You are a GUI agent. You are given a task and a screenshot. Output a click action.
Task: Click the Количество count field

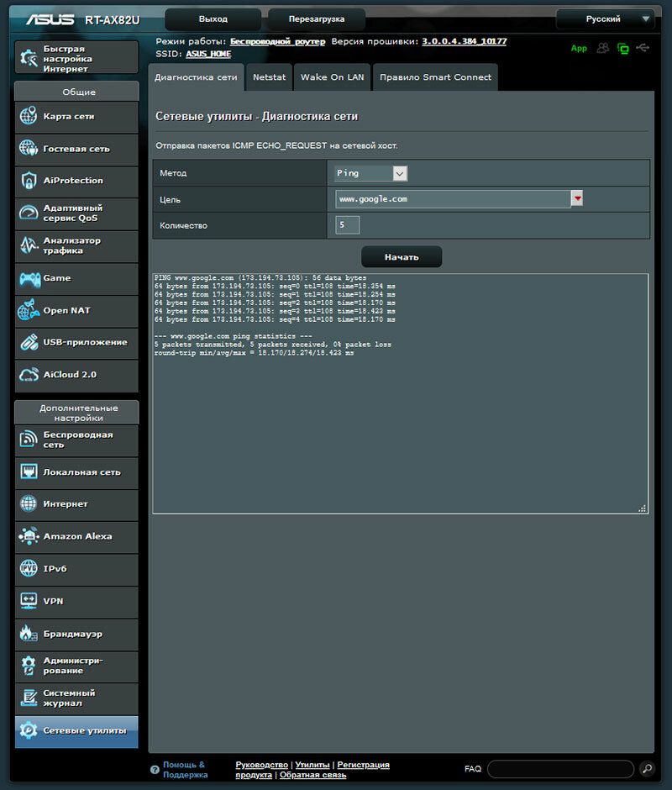(348, 224)
